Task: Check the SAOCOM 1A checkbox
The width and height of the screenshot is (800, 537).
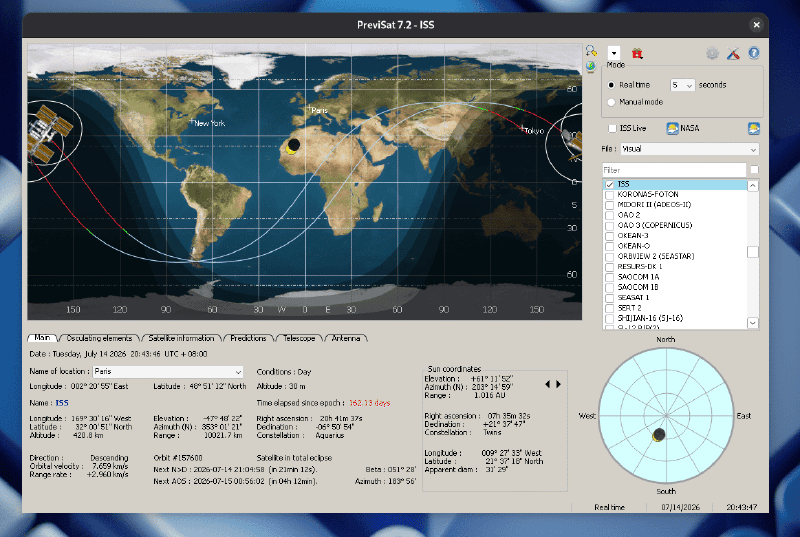Action: click(609, 277)
